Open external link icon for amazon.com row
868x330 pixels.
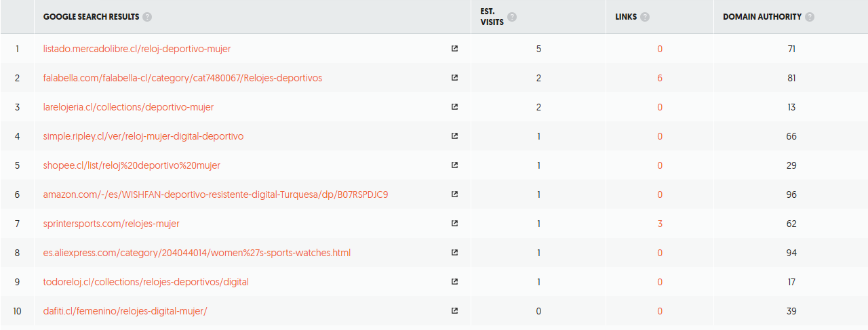click(x=454, y=194)
